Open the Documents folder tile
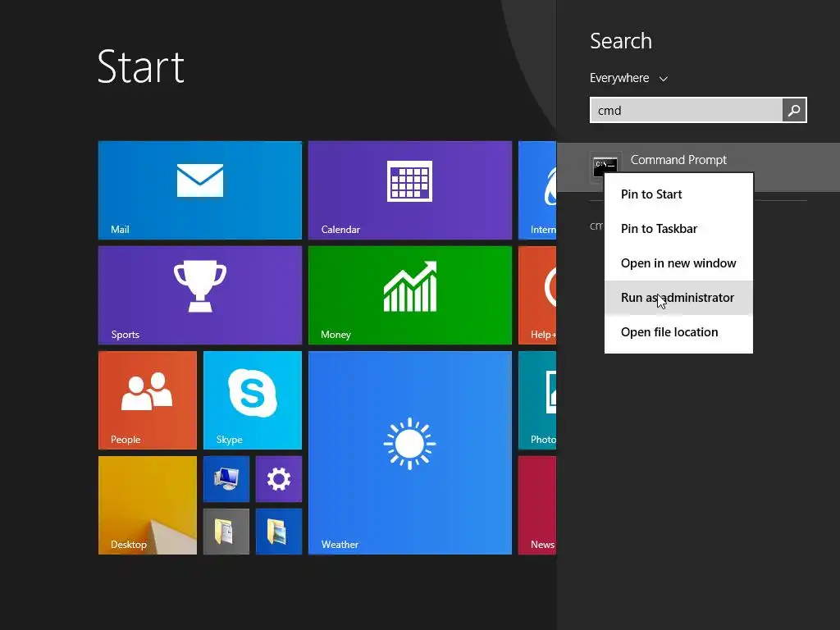This screenshot has height=630, width=840. [226, 532]
